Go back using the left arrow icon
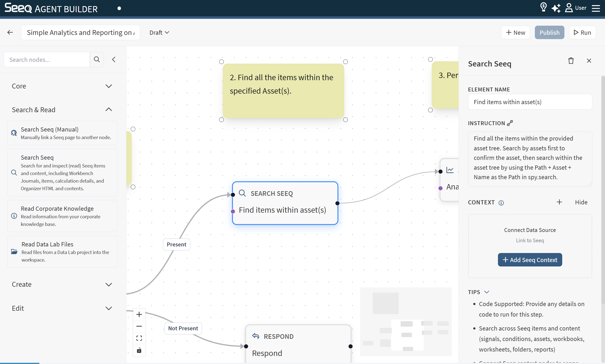 10,32
